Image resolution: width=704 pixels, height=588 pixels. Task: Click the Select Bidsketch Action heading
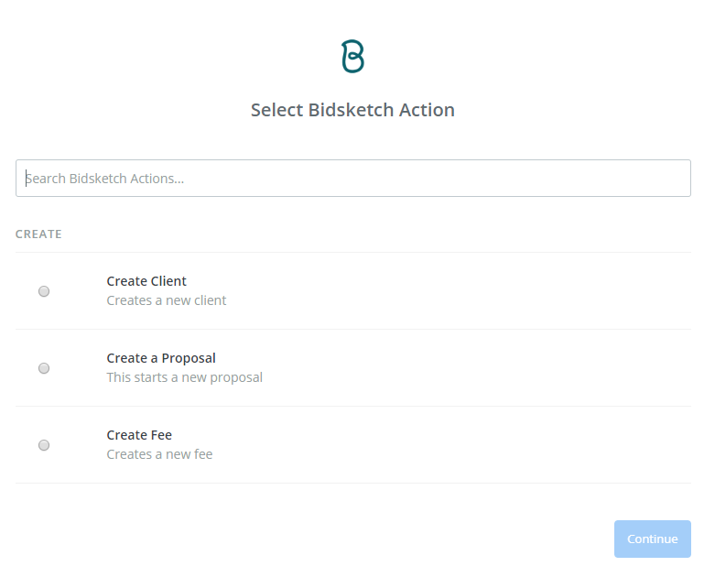(352, 110)
